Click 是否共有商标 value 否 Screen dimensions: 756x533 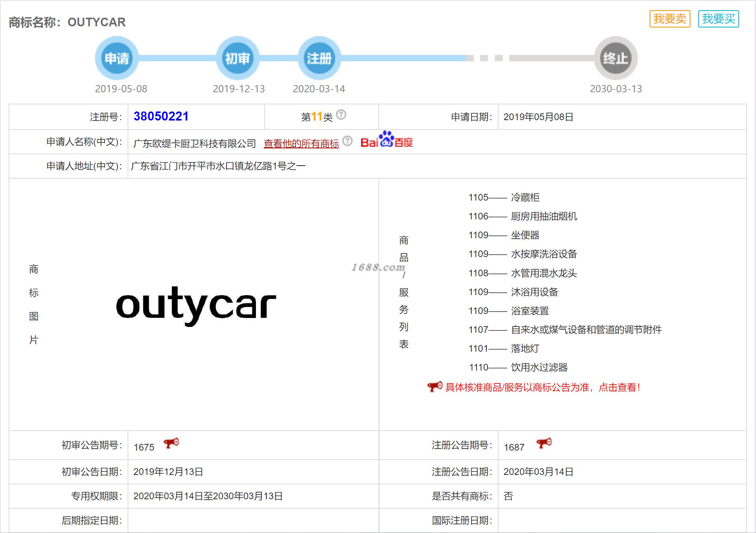[508, 496]
